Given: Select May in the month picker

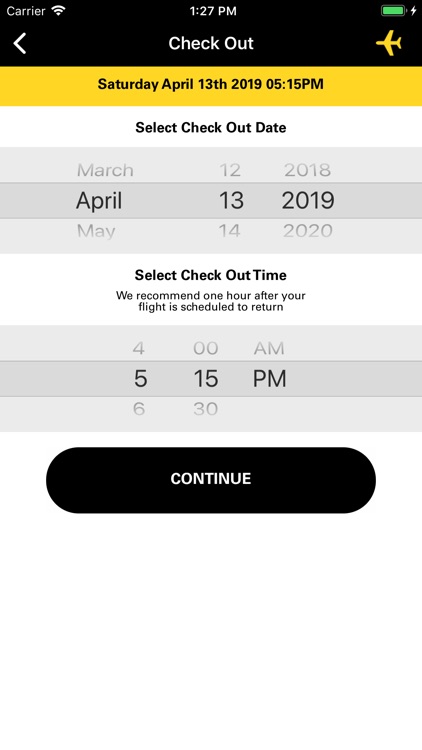Looking at the screenshot, I should [x=96, y=232].
